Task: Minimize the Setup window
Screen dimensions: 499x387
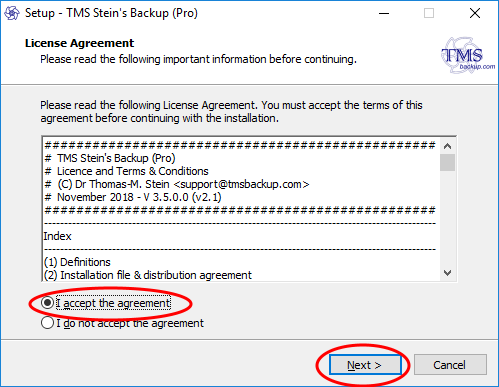Action: click(x=384, y=13)
